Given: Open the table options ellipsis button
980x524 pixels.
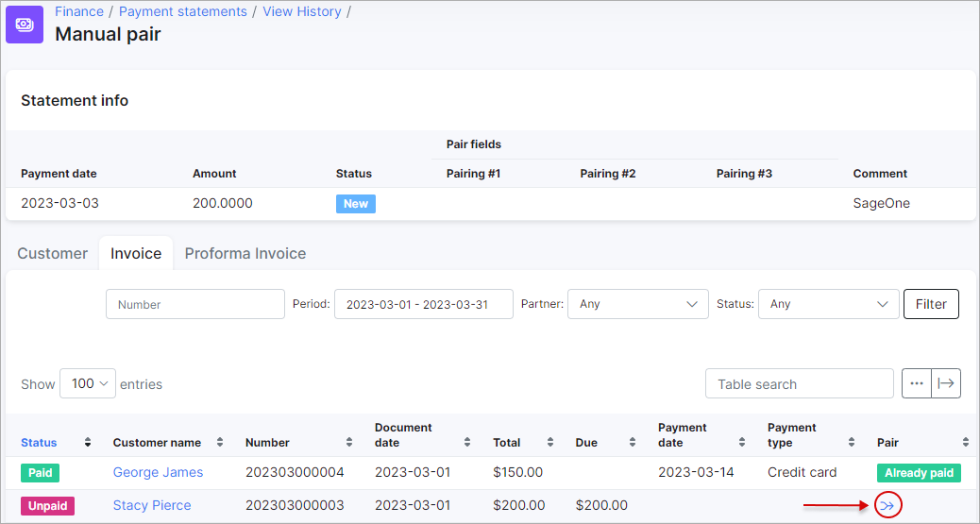Looking at the screenshot, I should (x=916, y=383).
